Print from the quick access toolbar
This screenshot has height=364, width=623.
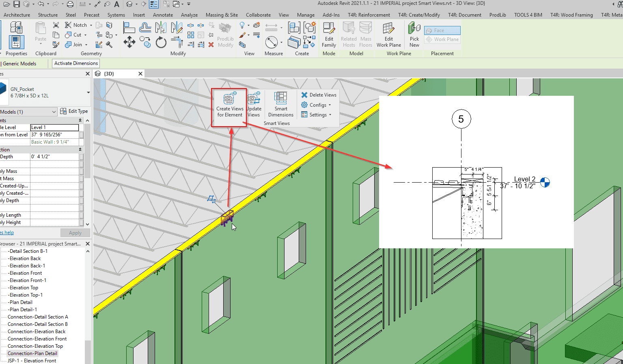[x=70, y=4]
